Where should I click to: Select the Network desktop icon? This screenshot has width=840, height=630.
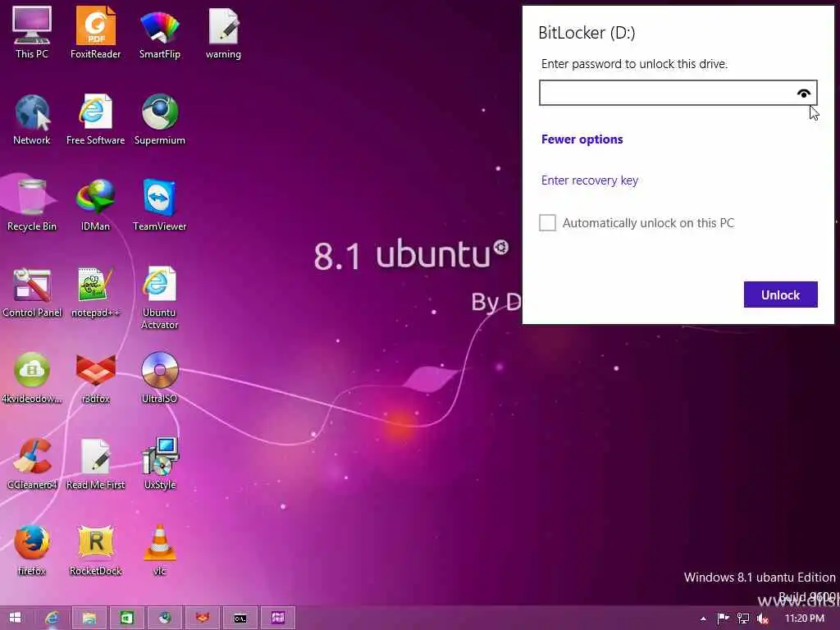click(x=32, y=119)
